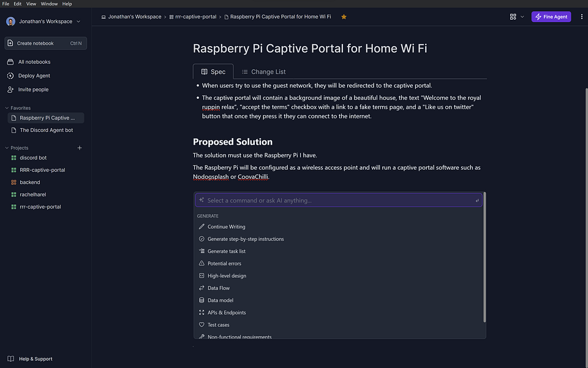The width and height of the screenshot is (588, 368).
Task: Click the All notebooks icon
Action: (10, 62)
